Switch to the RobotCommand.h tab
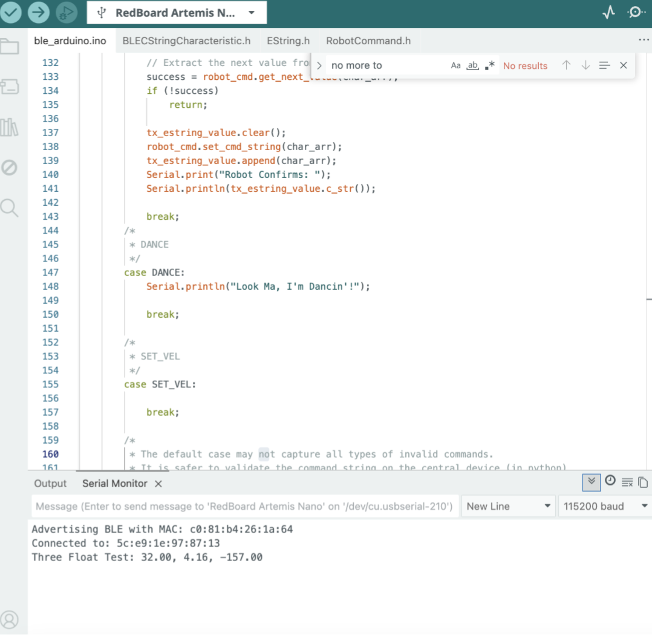The width and height of the screenshot is (652, 644). tap(368, 41)
